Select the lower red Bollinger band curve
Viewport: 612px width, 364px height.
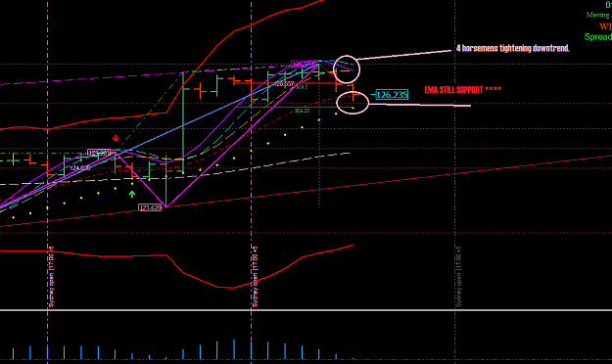point(176,266)
